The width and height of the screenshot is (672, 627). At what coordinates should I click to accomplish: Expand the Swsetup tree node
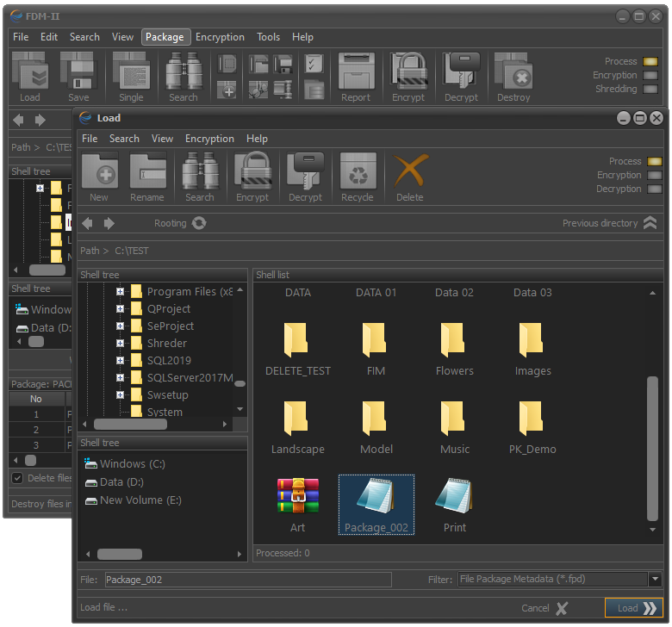tap(120, 394)
